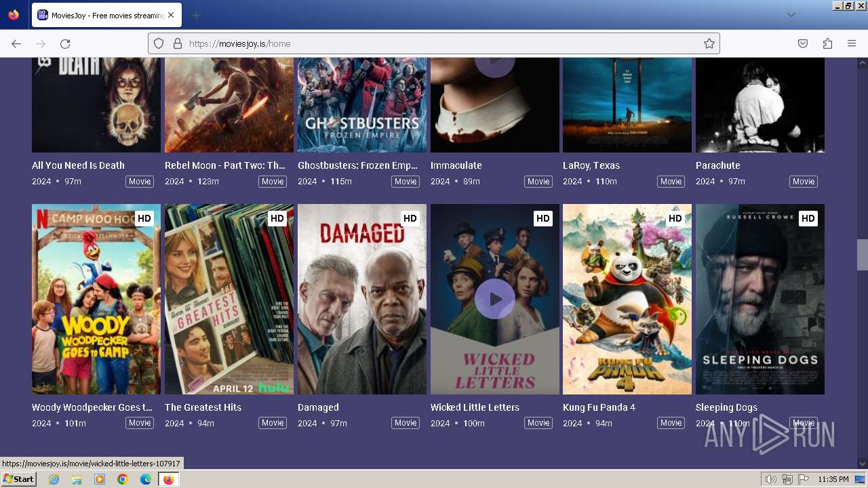Reload the current page
Screen dimensions: 868x488
65,43
